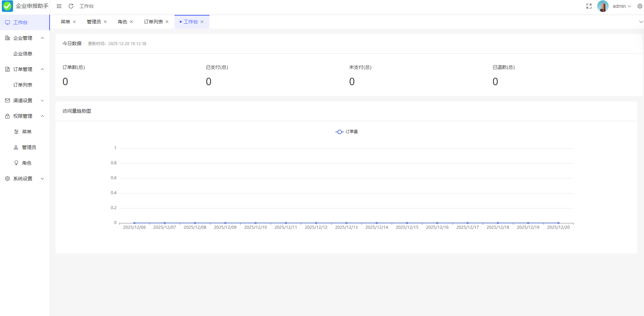Expand the 渠道设置 sidebar group
Screen dimensions: 644x316
coord(42,100)
